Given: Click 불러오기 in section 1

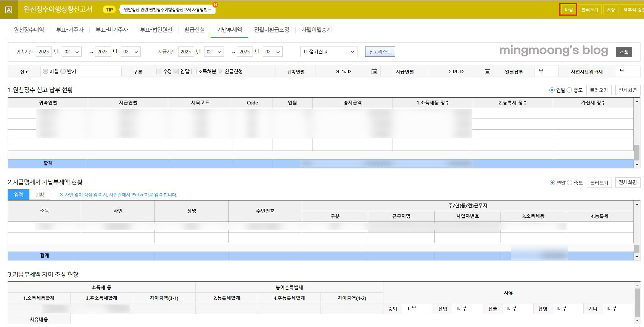Looking at the screenshot, I should (599, 90).
